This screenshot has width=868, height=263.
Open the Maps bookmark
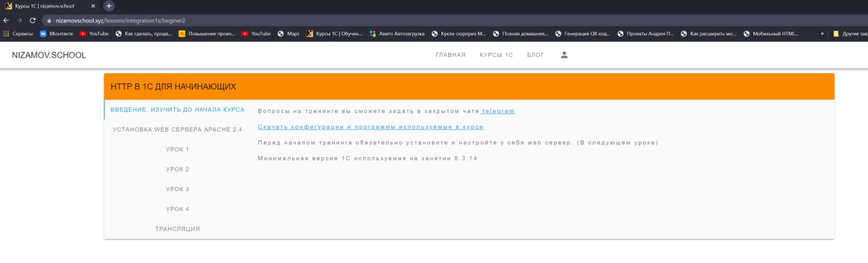pyautogui.click(x=288, y=33)
